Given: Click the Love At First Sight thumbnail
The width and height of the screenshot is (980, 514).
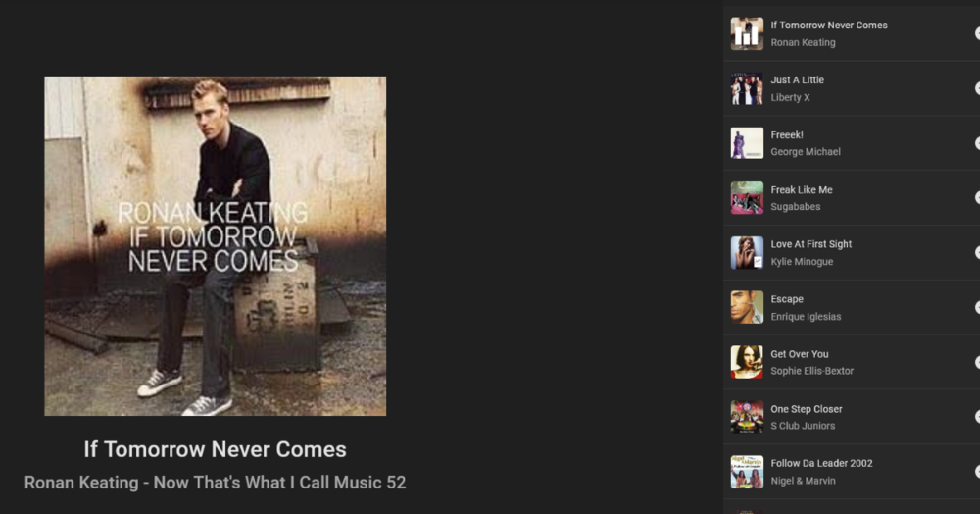Looking at the screenshot, I should (747, 253).
